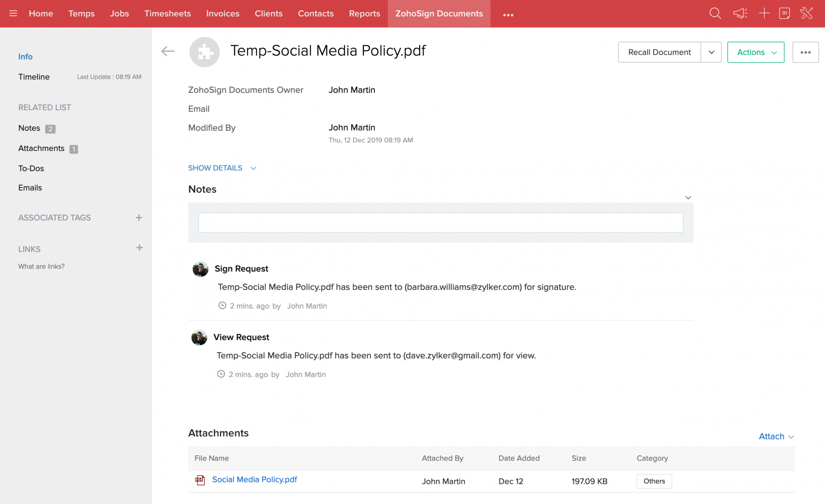Click into the Notes input field
The image size is (825, 504).
pos(441,223)
